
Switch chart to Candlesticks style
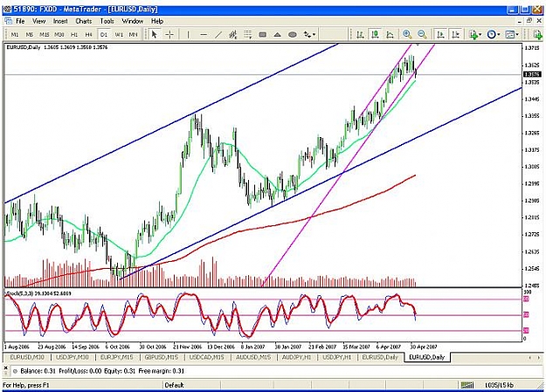(375, 34)
